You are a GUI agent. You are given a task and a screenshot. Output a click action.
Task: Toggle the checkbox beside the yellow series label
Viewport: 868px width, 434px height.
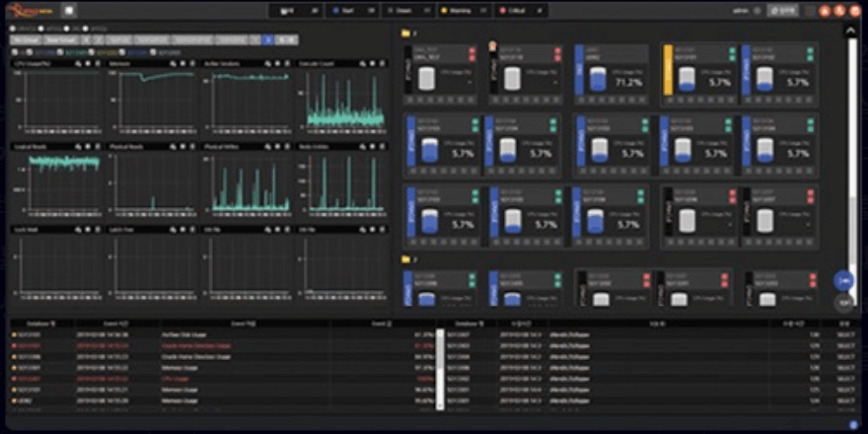click(x=92, y=52)
